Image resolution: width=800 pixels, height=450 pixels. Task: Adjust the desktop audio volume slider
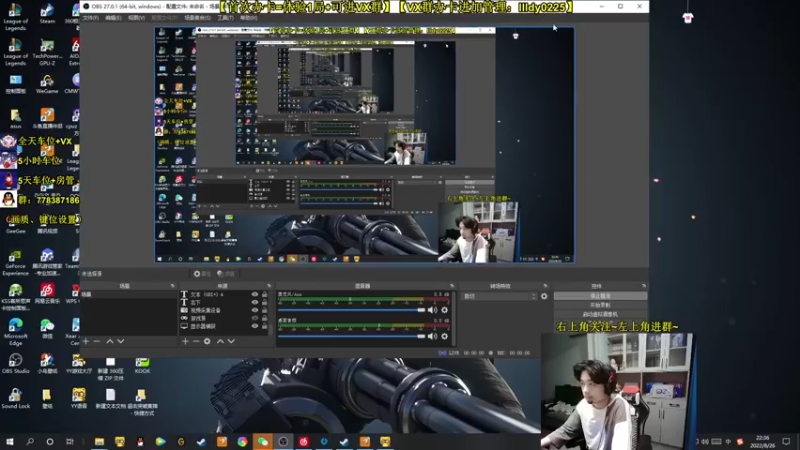pyautogui.click(x=352, y=336)
